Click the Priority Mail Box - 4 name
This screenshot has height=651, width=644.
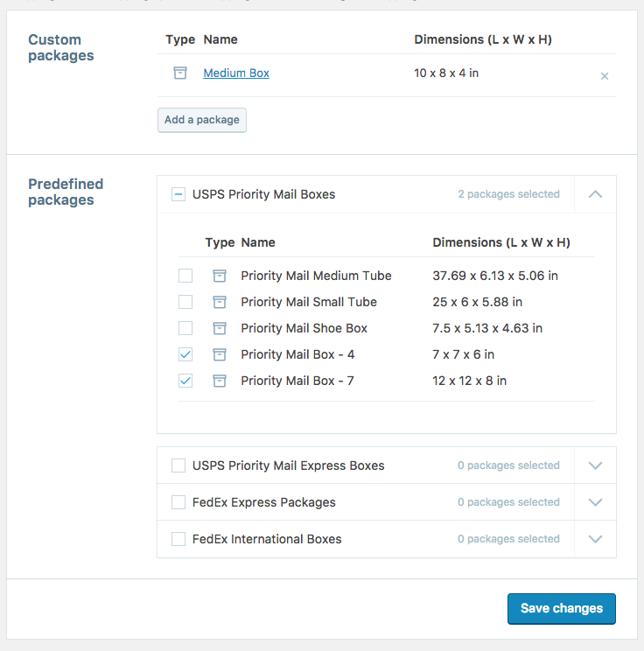[297, 354]
